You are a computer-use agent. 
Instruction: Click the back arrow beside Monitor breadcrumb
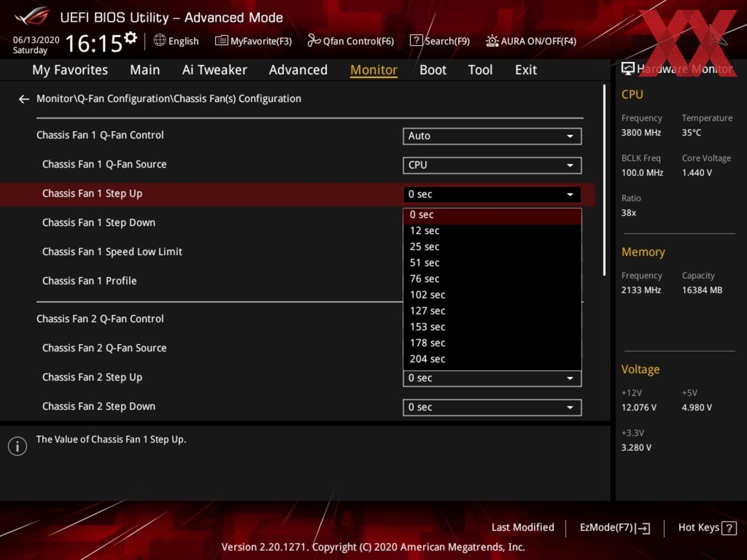(24, 99)
